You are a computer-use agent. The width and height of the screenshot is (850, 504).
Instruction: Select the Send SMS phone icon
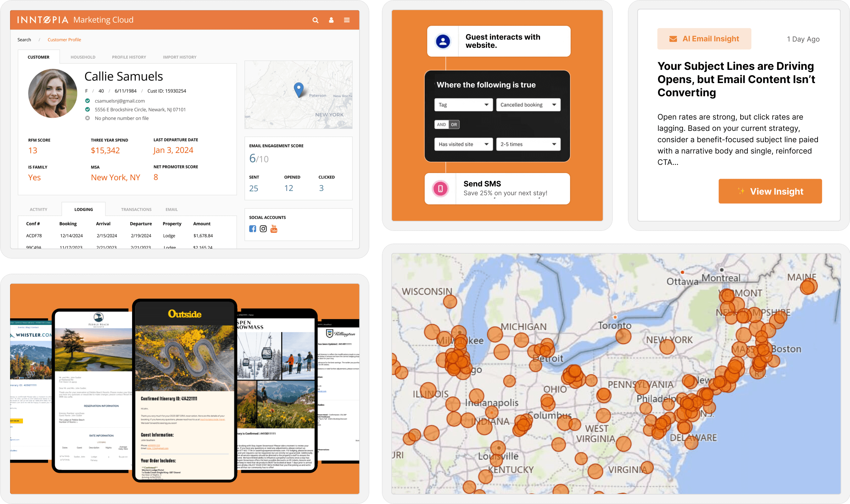[x=440, y=189]
